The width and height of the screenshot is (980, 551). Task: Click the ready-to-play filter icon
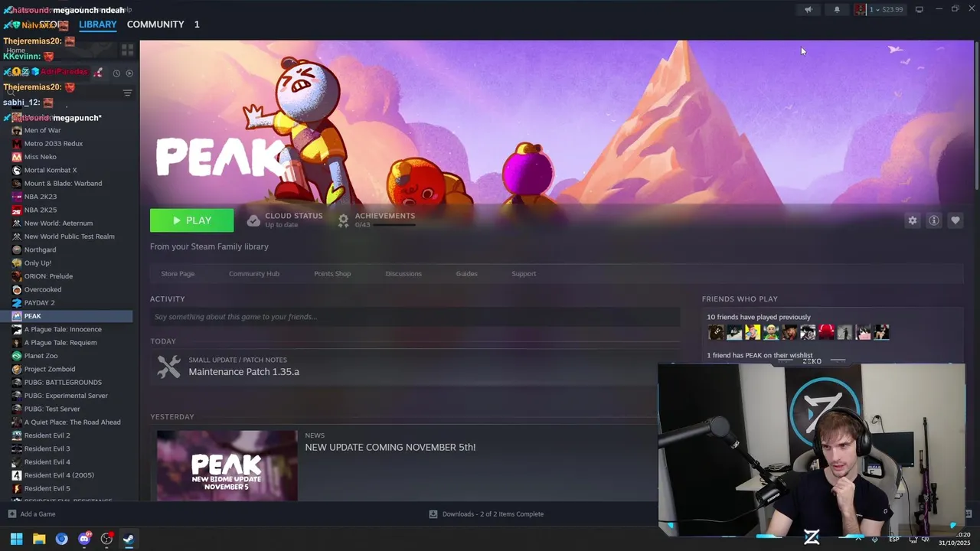tap(129, 73)
